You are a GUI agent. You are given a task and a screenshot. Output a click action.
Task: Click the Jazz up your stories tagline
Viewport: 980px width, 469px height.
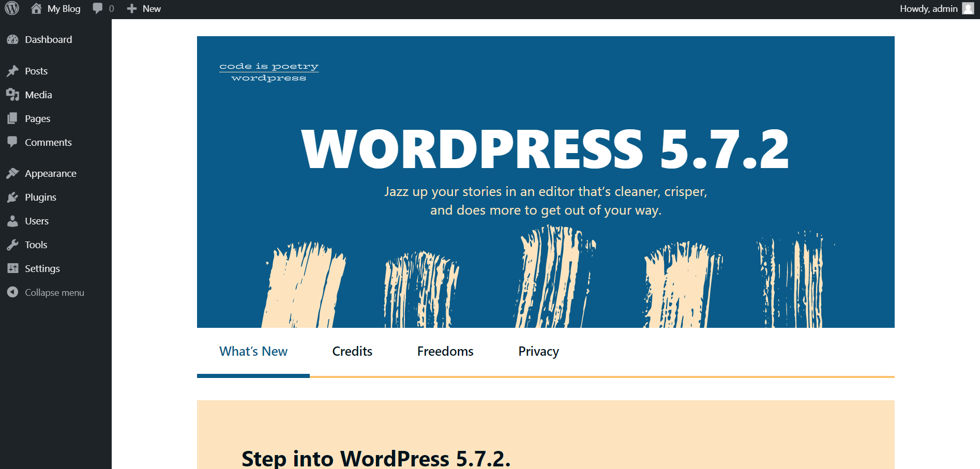[x=546, y=201]
